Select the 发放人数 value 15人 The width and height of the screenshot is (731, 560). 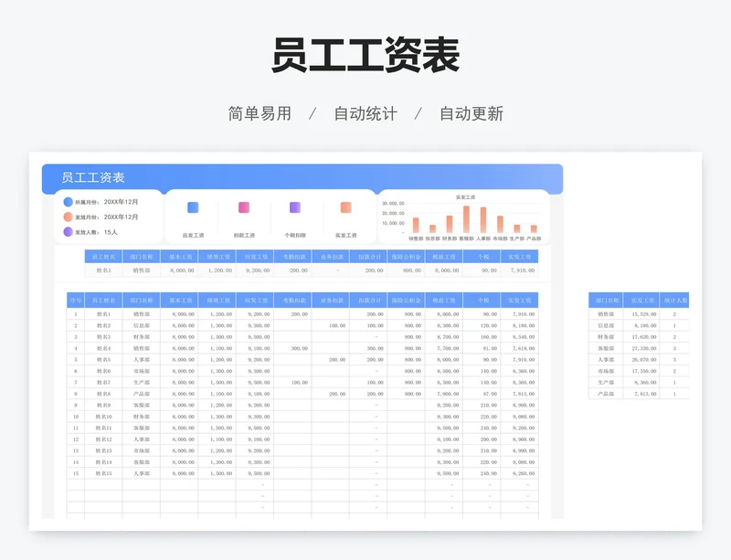pyautogui.click(x=111, y=232)
